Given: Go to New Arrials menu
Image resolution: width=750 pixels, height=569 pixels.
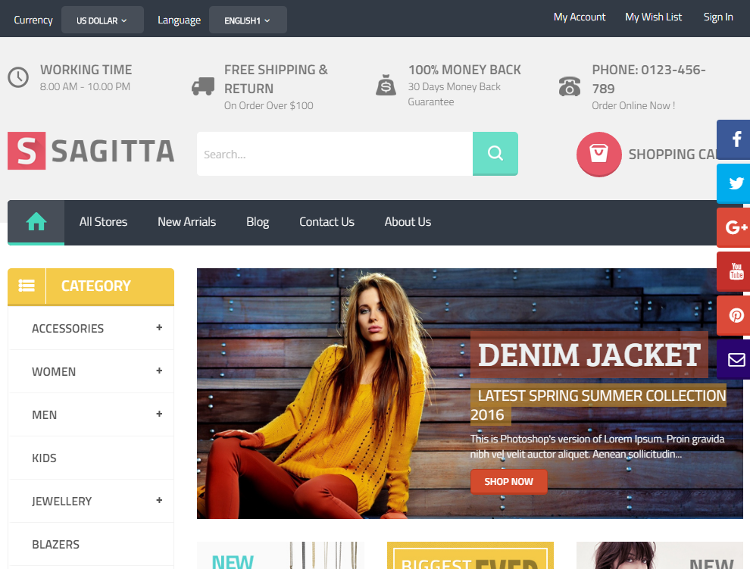Looking at the screenshot, I should [x=187, y=222].
